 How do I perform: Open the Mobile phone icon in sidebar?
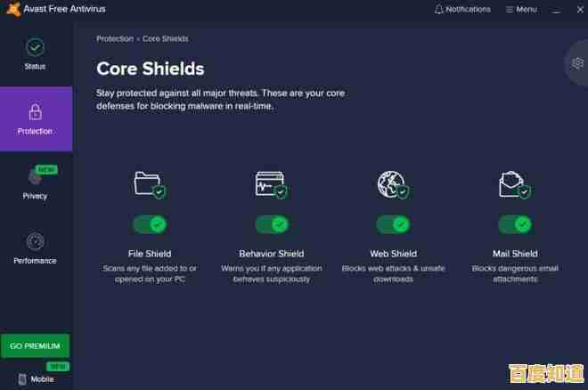21,379
